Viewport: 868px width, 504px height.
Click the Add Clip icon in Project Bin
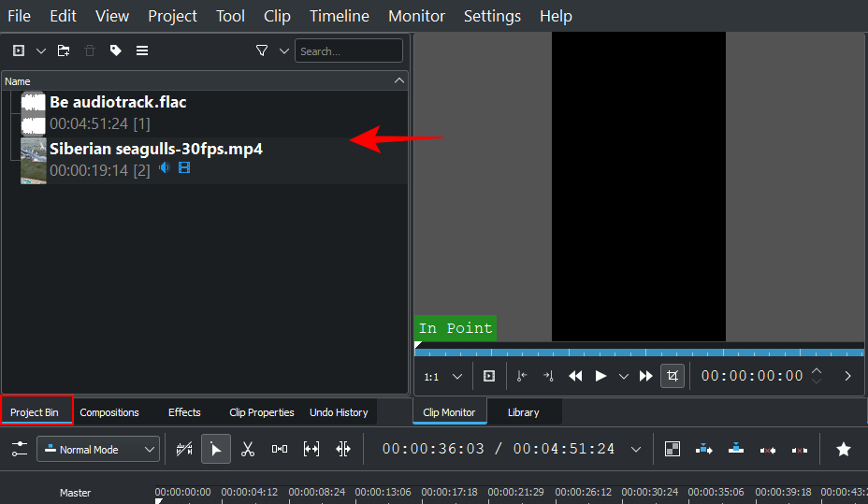click(19, 50)
